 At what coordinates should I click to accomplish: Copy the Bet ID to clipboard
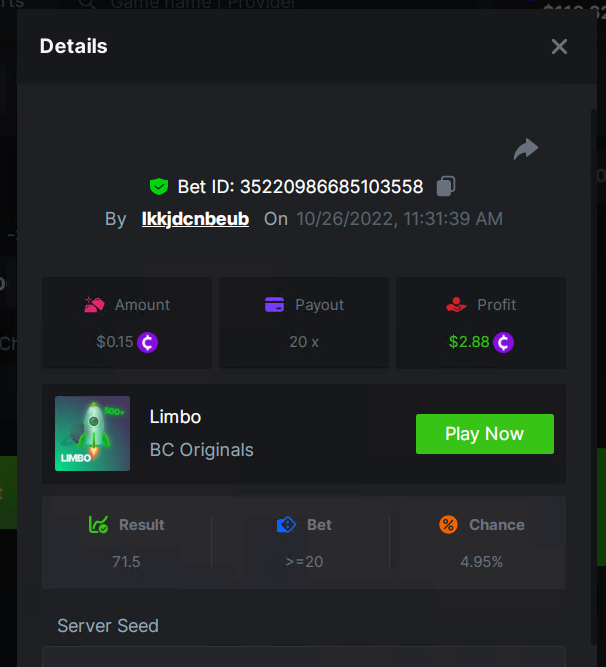(x=446, y=186)
